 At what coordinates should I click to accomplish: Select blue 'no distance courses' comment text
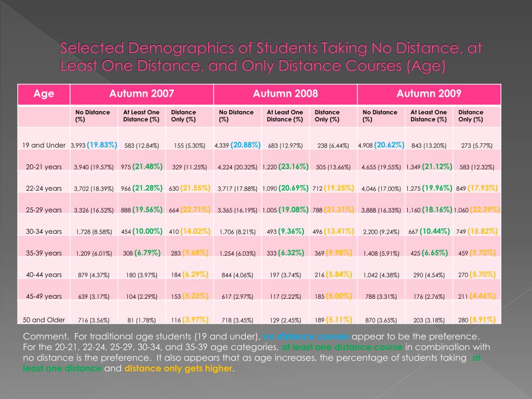pos(306,337)
